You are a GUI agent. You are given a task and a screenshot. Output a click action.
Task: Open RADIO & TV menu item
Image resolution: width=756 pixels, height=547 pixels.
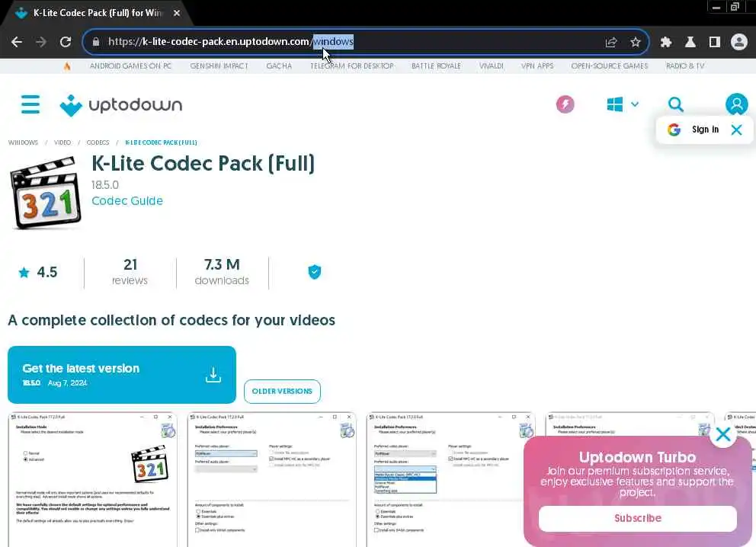click(685, 66)
